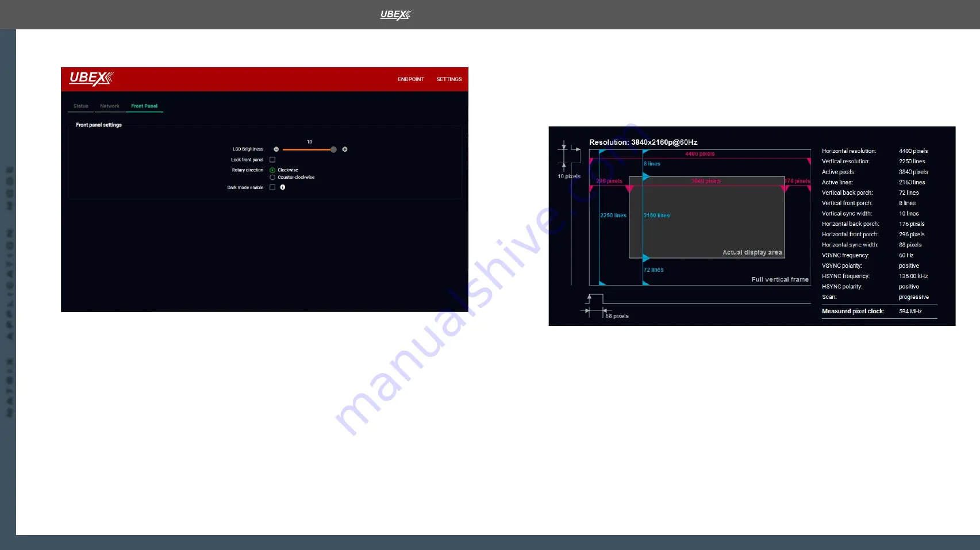
Task: Click the Measured pixel clock value 594 MHz
Action: (910, 311)
